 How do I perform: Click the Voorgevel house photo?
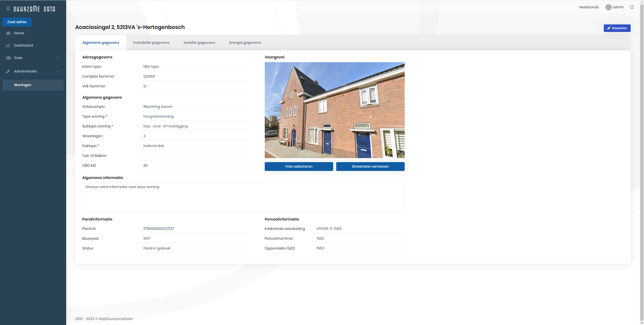(x=334, y=110)
